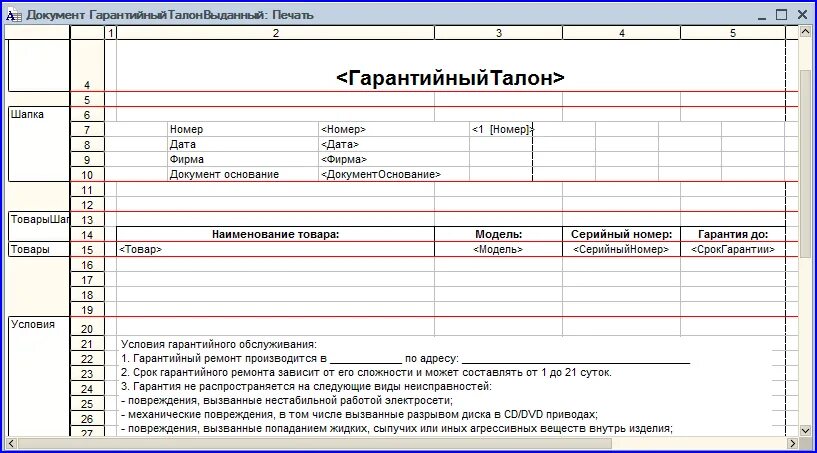Click the <СерийныйНомер> placeholder cell
This screenshot has height=453, width=817.
[x=621, y=250]
